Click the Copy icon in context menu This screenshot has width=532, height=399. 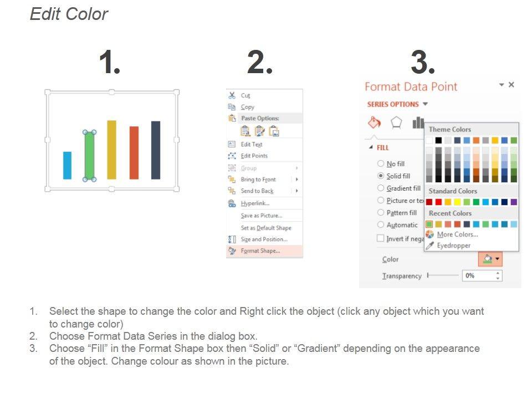[232, 107]
